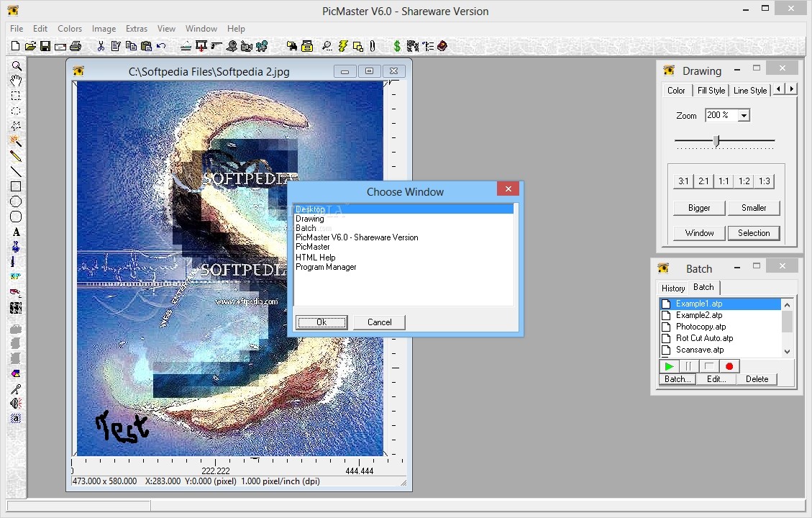Viewport: 812px width, 518px height.
Task: Select the rounded rectangle tool
Action: [16, 217]
